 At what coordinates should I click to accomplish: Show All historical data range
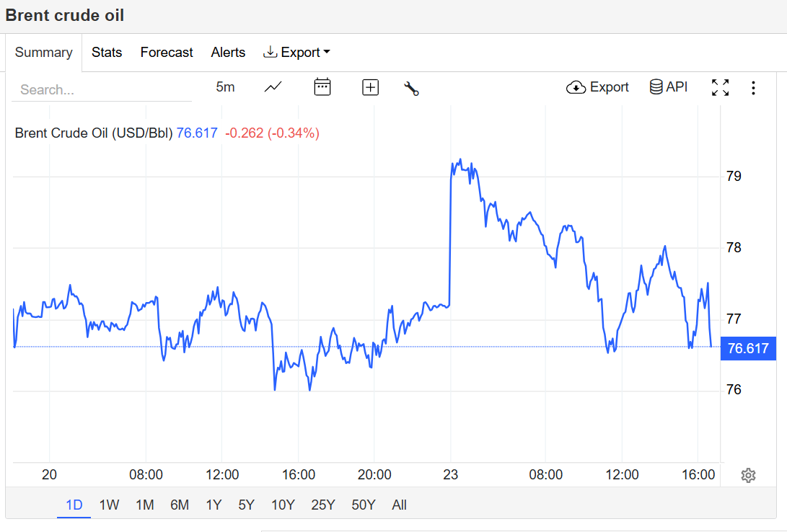point(400,505)
